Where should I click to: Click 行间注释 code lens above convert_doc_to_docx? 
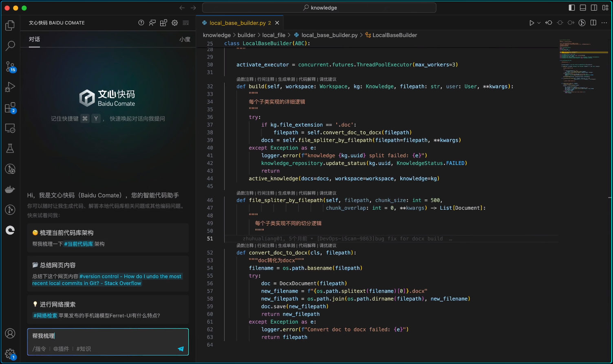tap(266, 246)
